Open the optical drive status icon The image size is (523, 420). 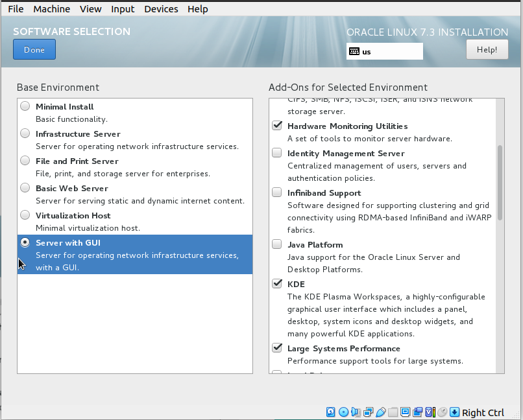(343, 412)
